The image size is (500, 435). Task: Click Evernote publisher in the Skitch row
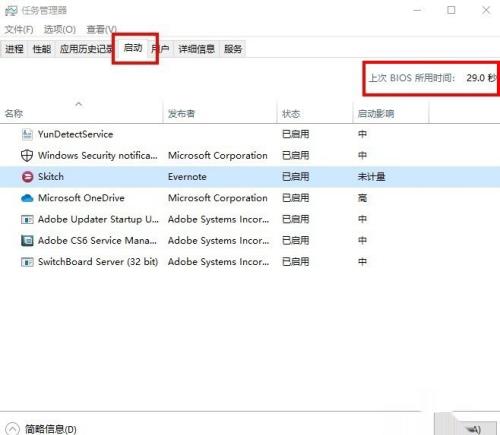187,177
